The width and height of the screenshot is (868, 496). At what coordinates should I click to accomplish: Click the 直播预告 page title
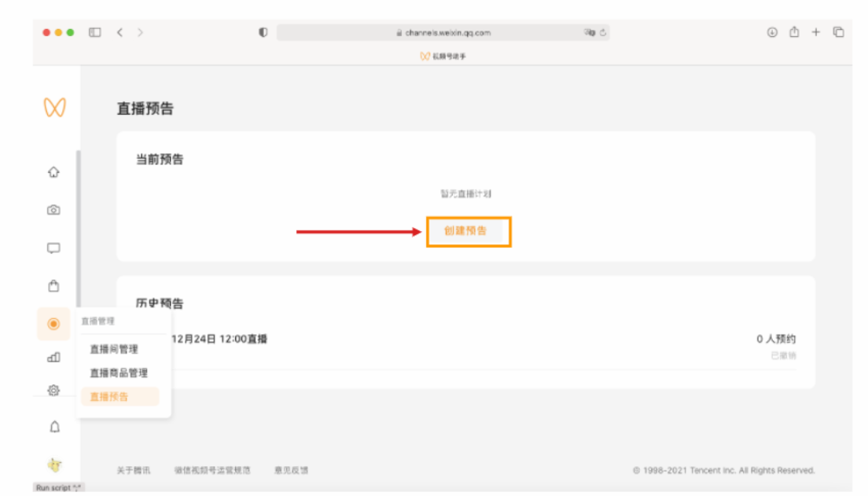pos(145,108)
